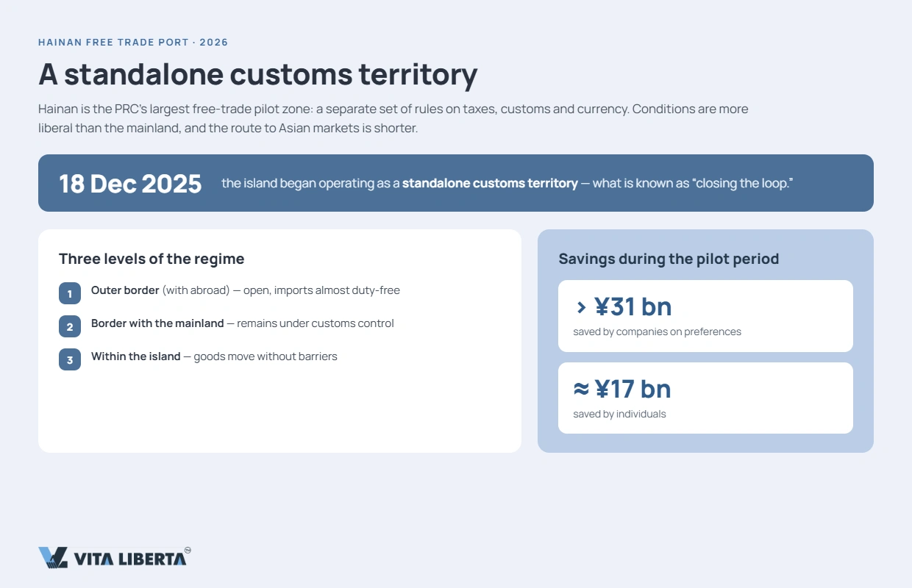Click Border with the mainland item

[243, 323]
